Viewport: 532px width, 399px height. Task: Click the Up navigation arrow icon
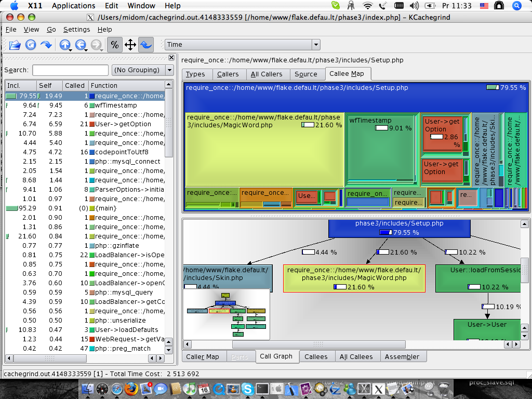click(64, 45)
